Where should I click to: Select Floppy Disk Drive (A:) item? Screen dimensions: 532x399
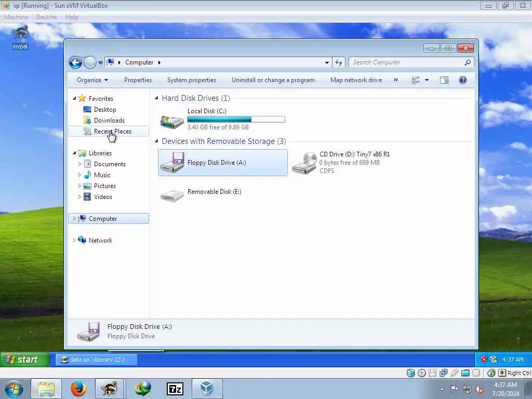click(222, 163)
